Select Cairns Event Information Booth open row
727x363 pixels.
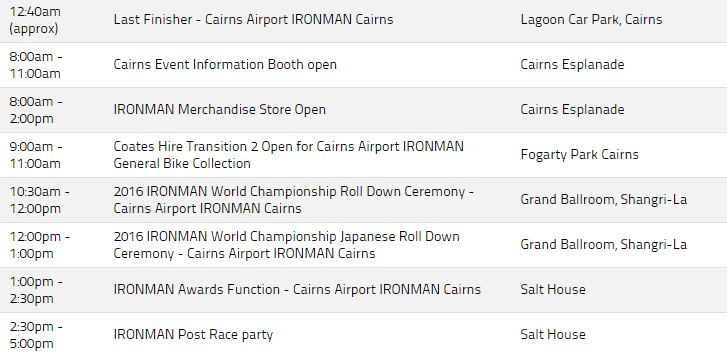point(364,65)
